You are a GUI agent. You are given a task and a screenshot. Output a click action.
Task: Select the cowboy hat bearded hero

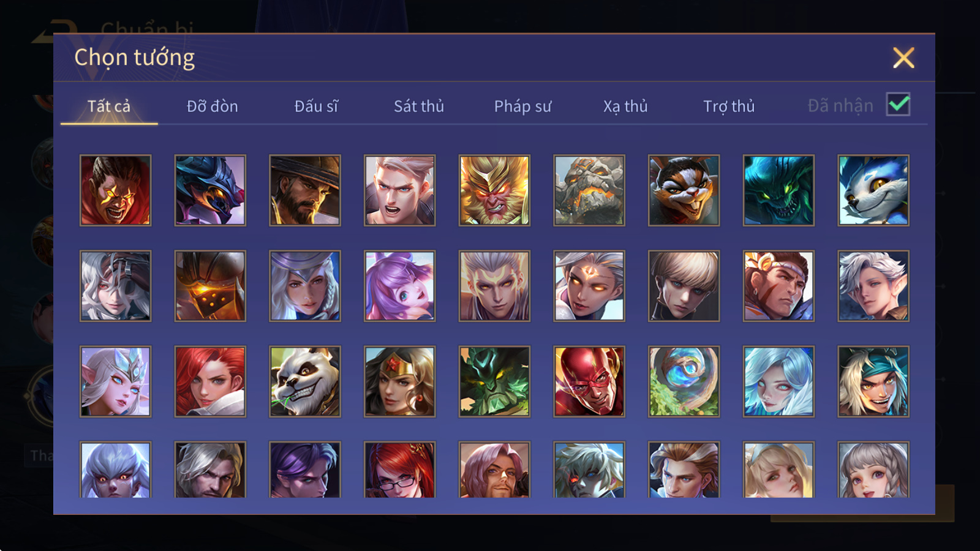pos(305,190)
